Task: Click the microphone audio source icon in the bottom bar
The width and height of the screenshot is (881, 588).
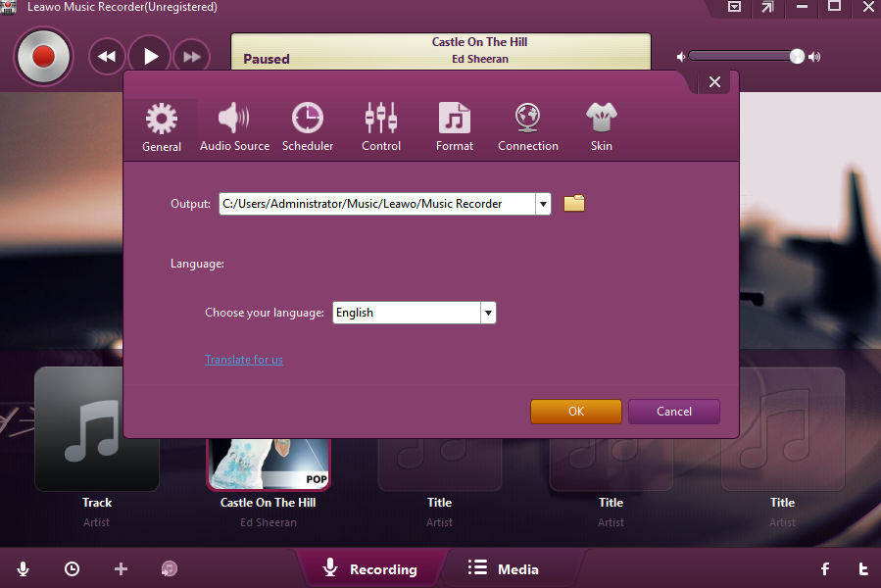Action: [x=24, y=568]
